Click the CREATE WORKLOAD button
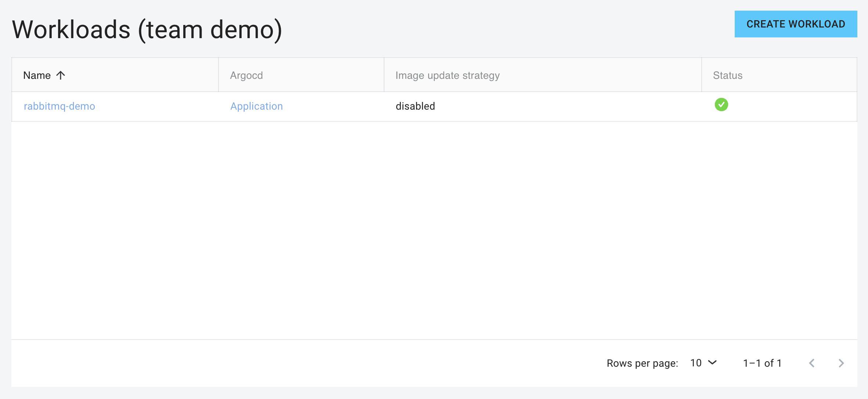The image size is (868, 399). [795, 24]
